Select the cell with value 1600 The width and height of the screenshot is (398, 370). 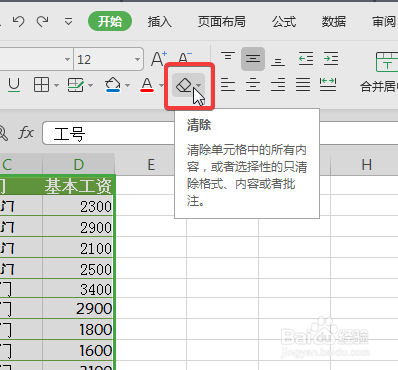(x=79, y=350)
